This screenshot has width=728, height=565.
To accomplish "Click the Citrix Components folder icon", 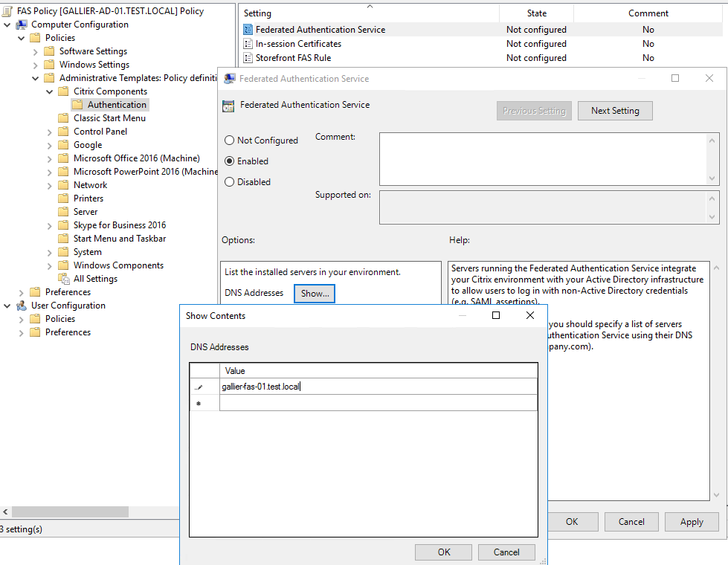I will (x=64, y=91).
